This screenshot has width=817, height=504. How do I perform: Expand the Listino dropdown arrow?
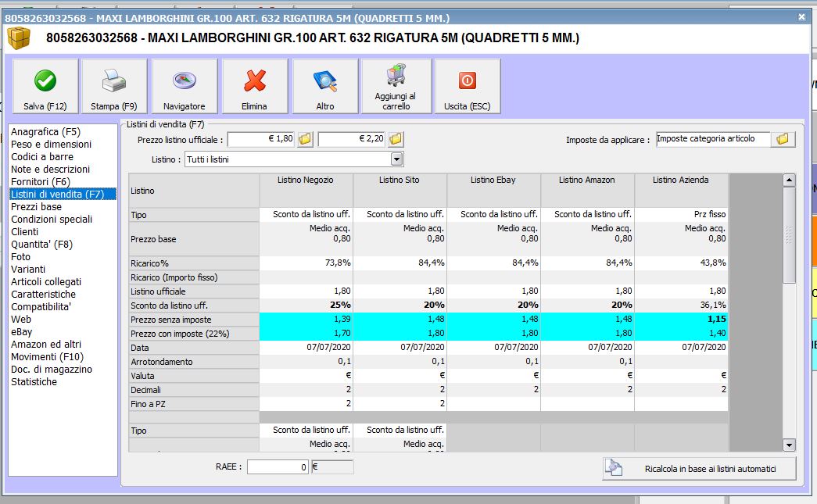coord(397,159)
